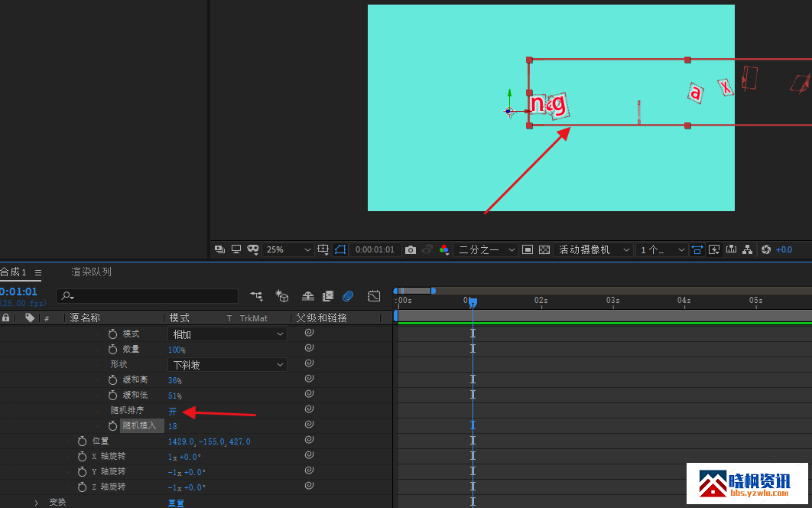Toggle the Draft 3D icon
The height and width of the screenshot is (508, 812).
(281, 296)
